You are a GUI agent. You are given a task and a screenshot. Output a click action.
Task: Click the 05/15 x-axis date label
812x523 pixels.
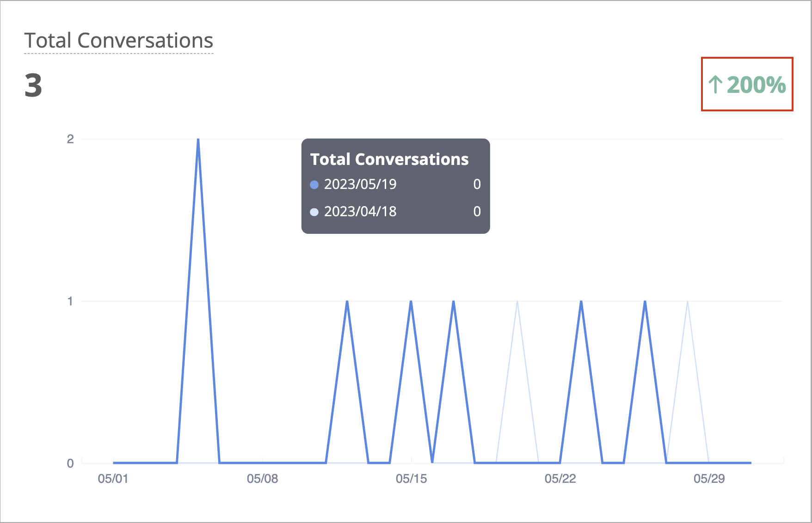[x=411, y=479]
